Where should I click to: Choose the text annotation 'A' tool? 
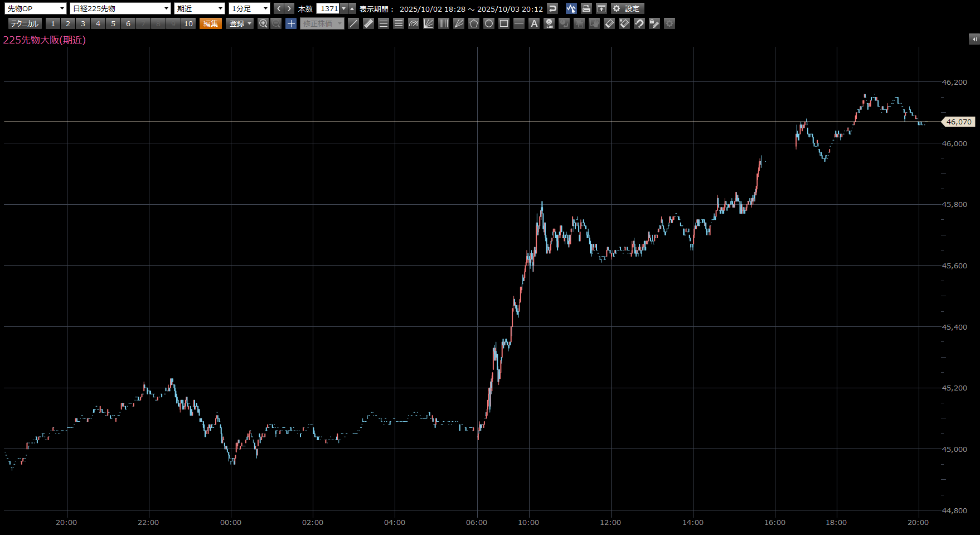[x=534, y=23]
